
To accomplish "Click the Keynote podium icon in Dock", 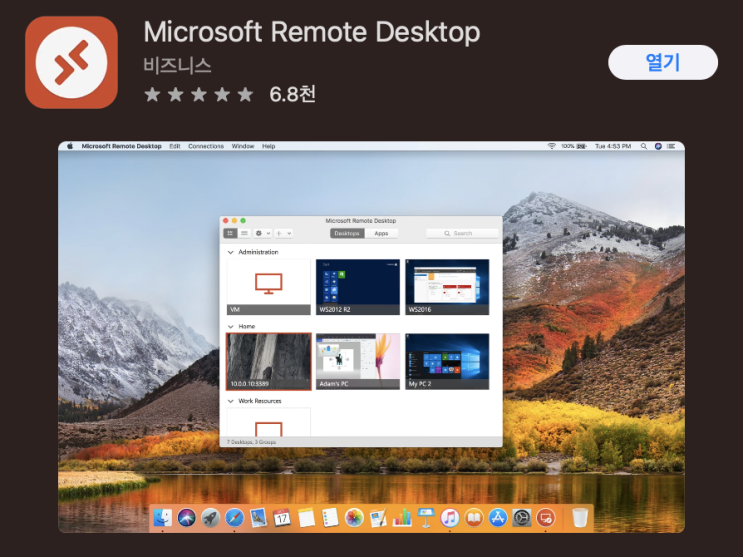I will pos(426,518).
